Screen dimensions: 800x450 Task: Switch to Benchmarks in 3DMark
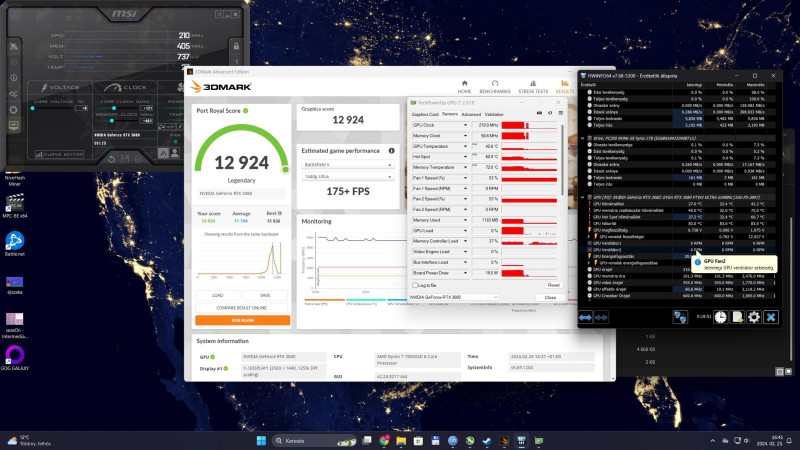pyautogui.click(x=494, y=86)
